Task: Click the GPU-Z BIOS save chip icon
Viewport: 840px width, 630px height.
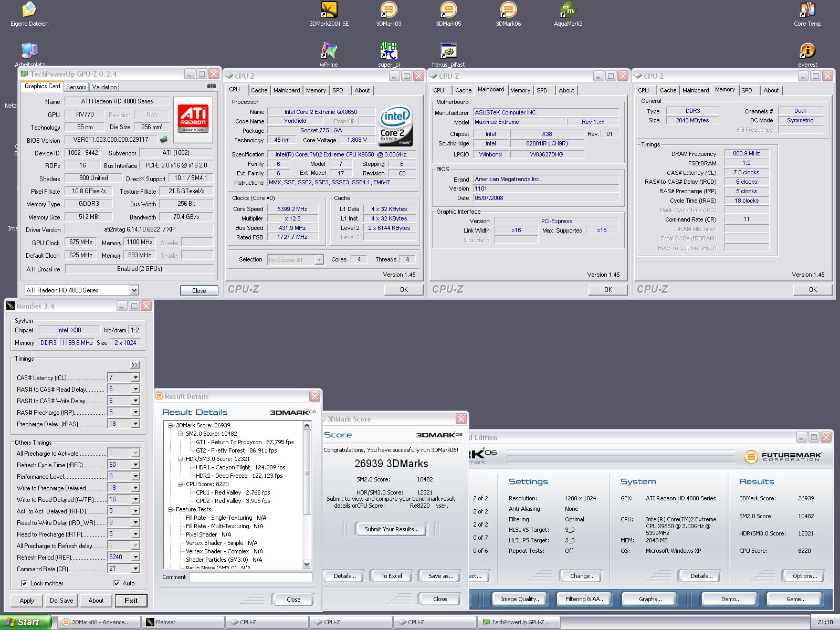Action: [x=164, y=140]
